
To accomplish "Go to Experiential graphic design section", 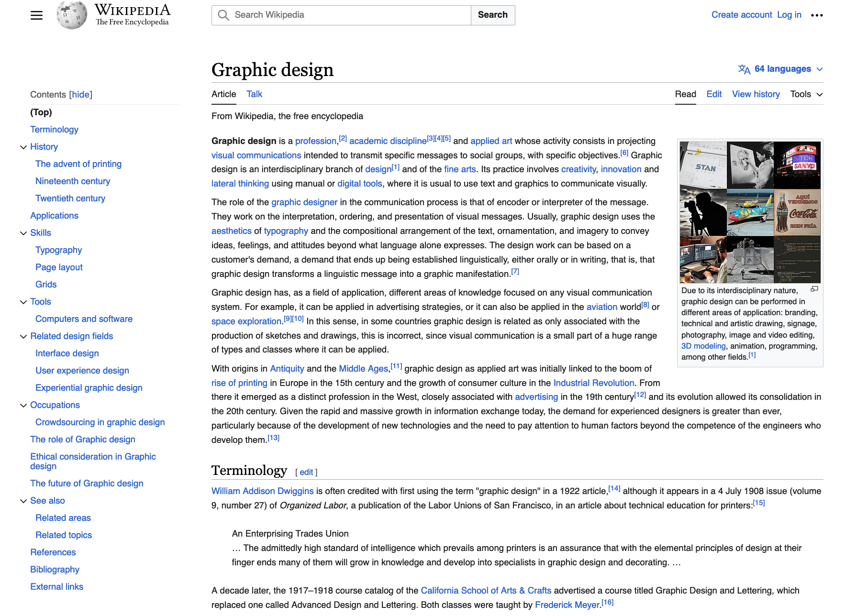I will (89, 388).
